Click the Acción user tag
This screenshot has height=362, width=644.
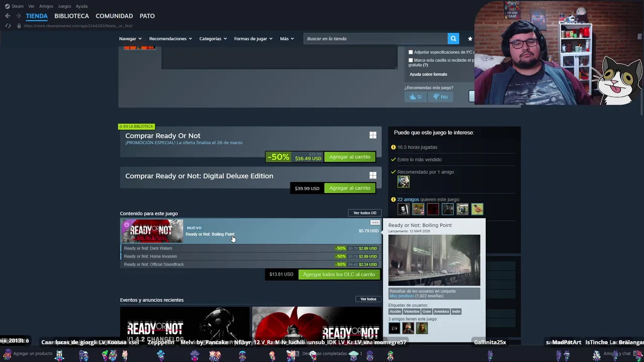pyautogui.click(x=395, y=311)
